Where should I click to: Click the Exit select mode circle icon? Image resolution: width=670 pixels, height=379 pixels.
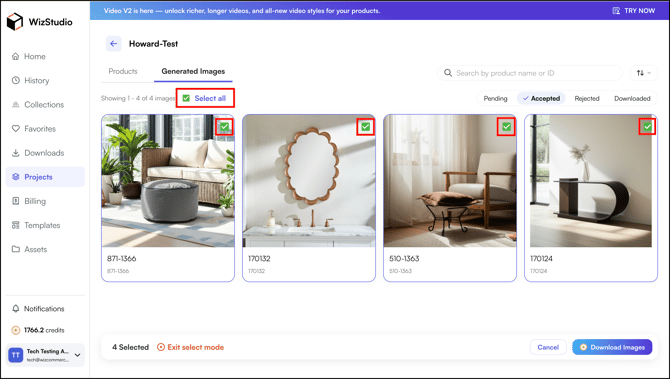161,347
